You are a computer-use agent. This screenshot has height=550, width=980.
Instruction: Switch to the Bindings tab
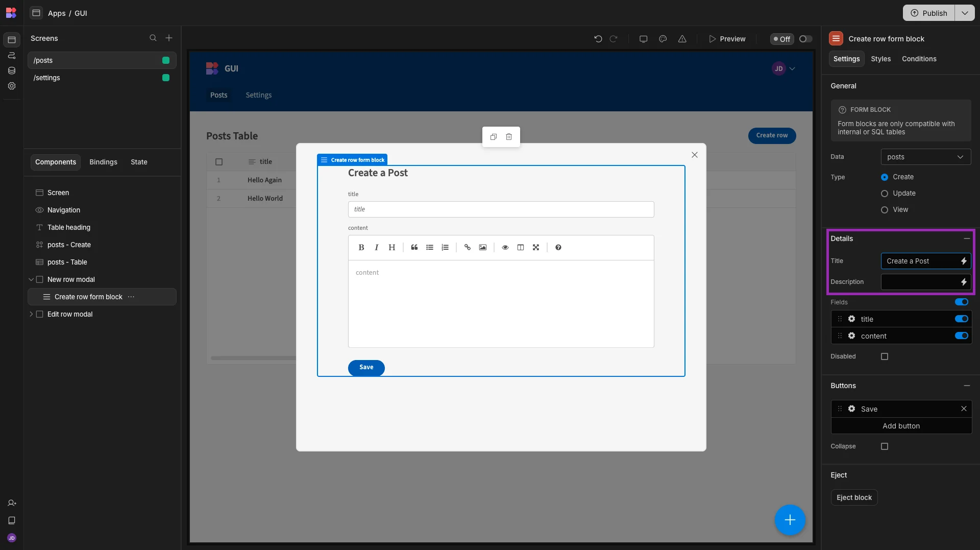pos(103,162)
